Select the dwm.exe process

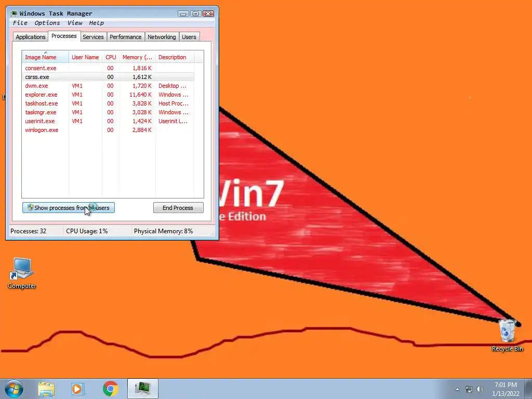[108, 86]
